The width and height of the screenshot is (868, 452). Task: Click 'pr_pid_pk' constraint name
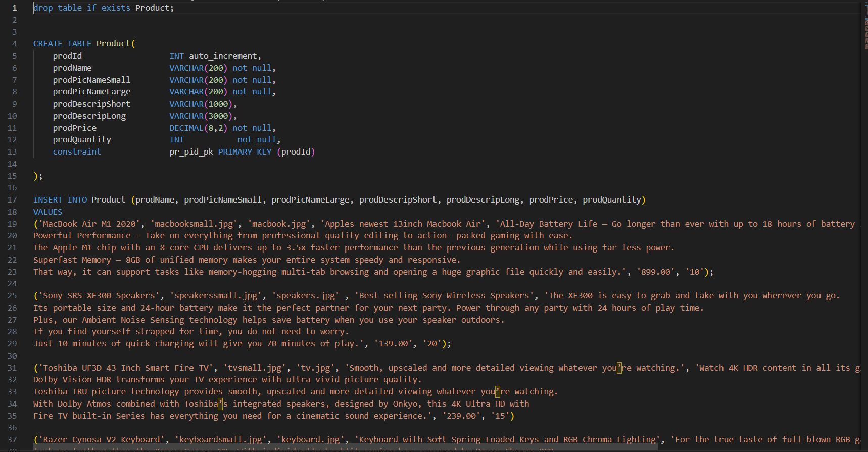pos(191,152)
